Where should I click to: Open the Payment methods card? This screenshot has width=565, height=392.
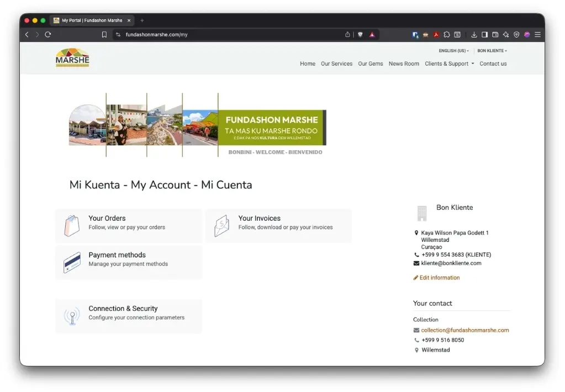coord(129,262)
